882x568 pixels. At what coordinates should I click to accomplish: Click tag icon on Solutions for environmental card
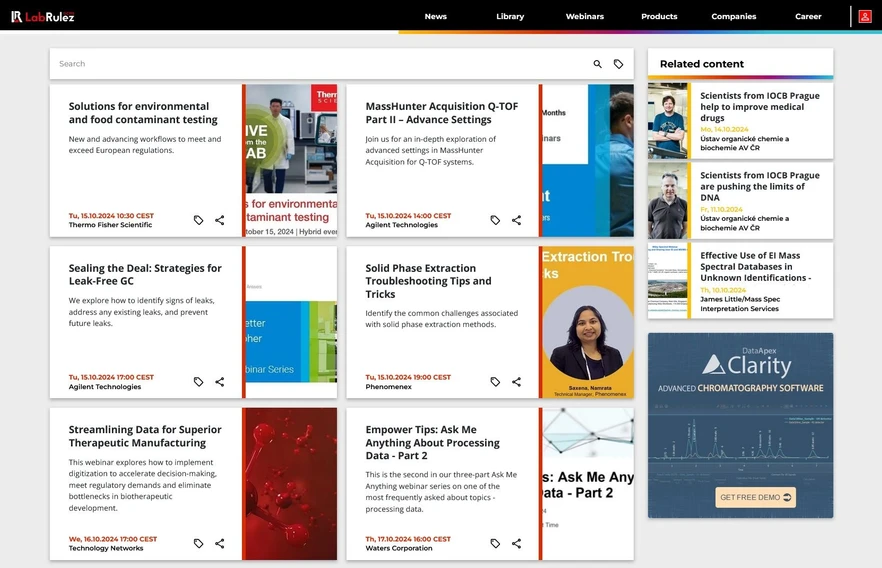pos(199,220)
